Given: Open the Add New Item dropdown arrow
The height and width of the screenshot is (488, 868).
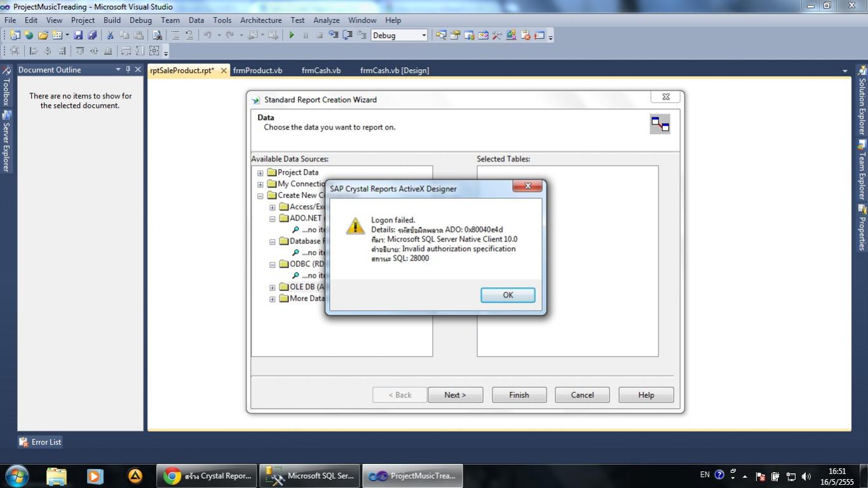Looking at the screenshot, I should (67, 36).
